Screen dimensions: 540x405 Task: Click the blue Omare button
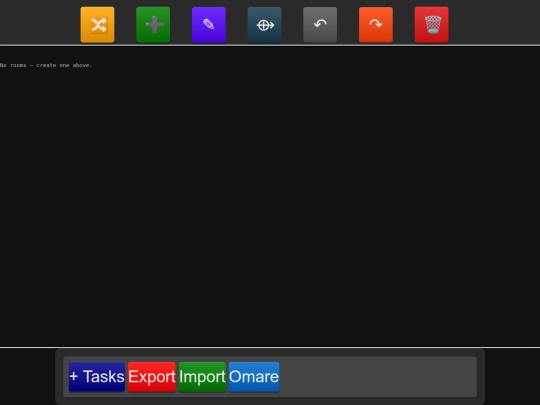[254, 377]
